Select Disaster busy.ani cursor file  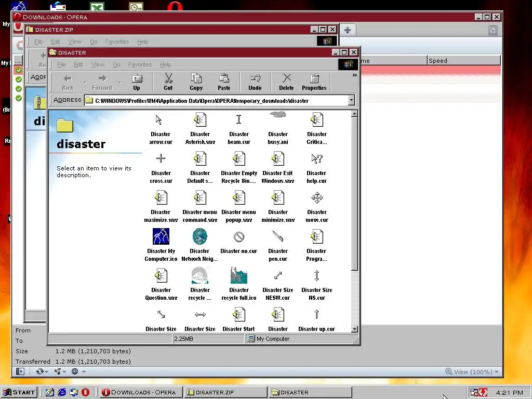pyautogui.click(x=278, y=129)
